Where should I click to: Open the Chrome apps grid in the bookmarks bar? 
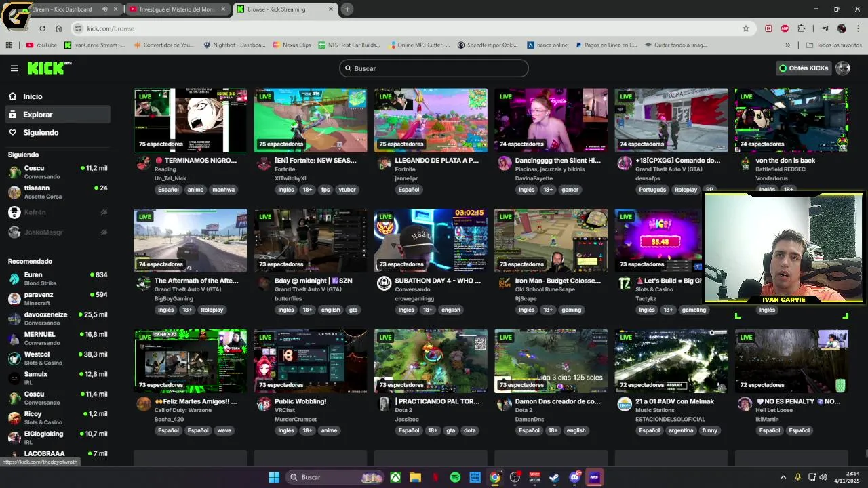pyautogui.click(x=9, y=45)
